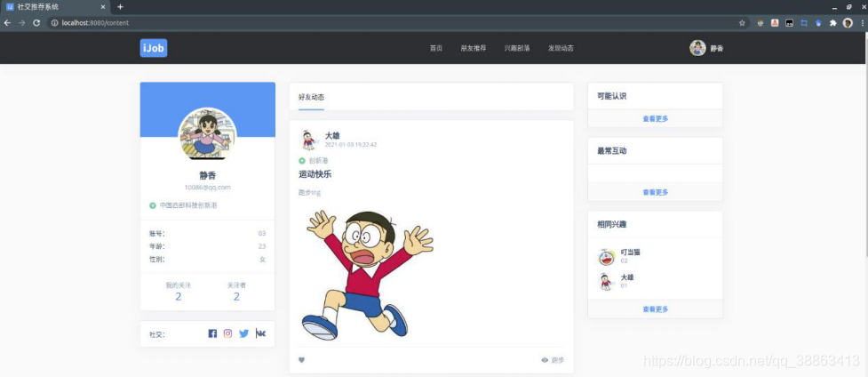
Task: Click 查看更多 under 相同兴趣
Action: pyautogui.click(x=656, y=309)
